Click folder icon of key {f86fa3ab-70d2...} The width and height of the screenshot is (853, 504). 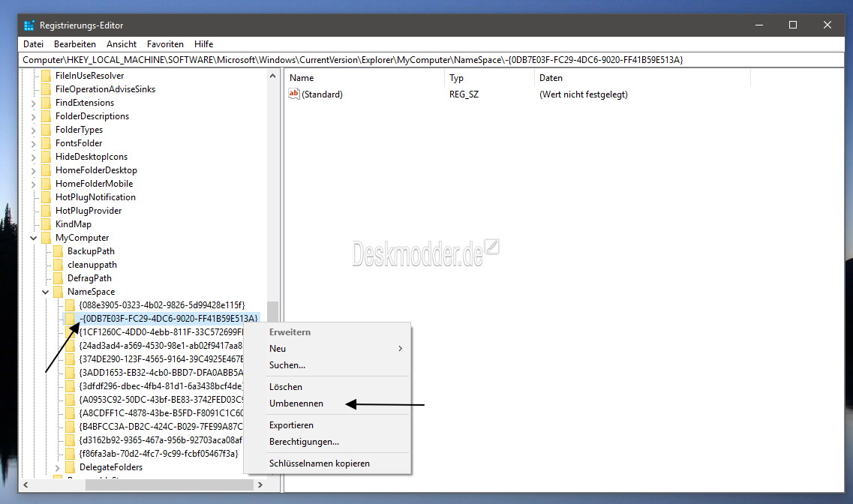pyautogui.click(x=71, y=454)
